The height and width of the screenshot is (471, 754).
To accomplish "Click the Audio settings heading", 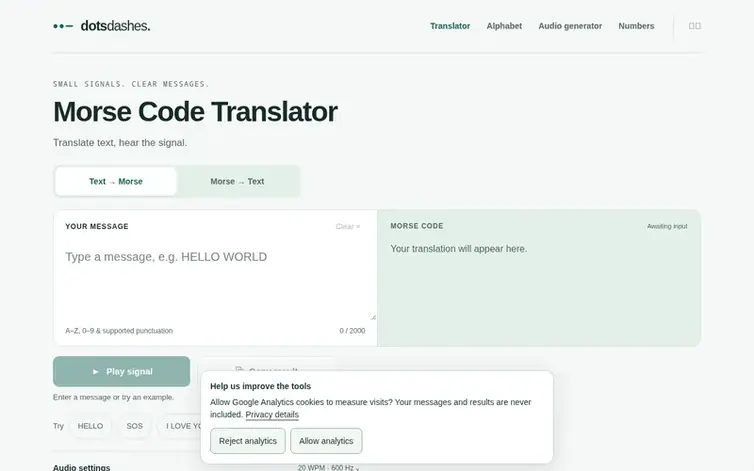I will (81, 467).
